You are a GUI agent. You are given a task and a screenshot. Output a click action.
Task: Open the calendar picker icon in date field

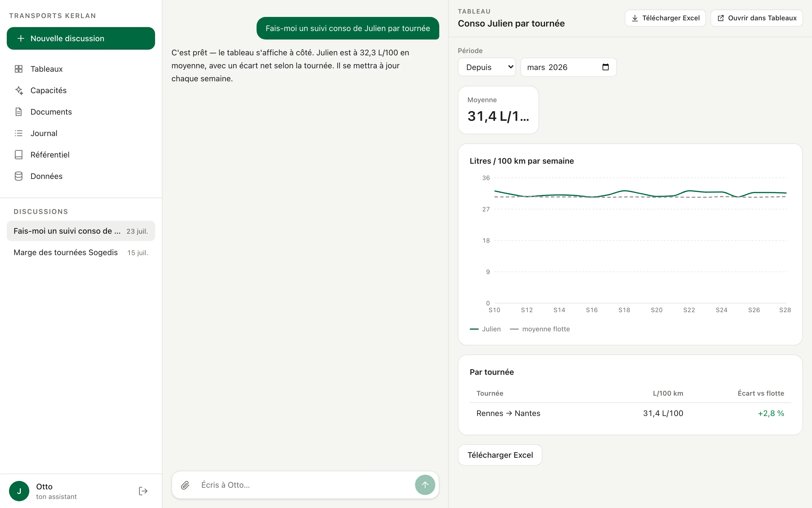click(x=606, y=67)
